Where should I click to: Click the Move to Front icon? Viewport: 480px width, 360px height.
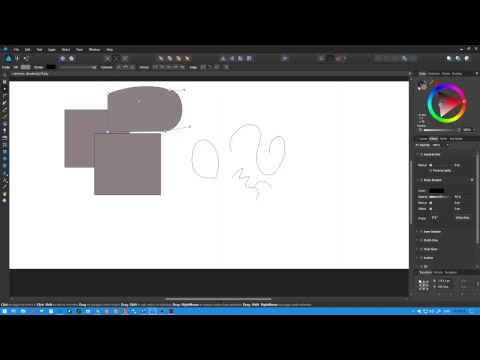point(187,58)
